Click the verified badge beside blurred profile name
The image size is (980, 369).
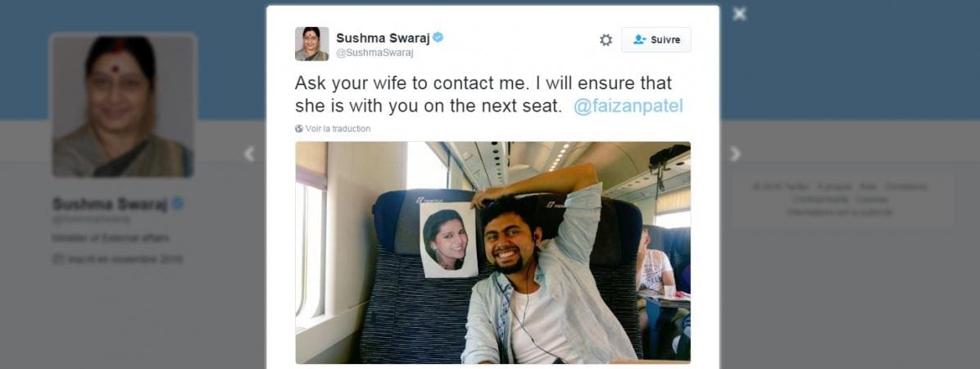[178, 203]
